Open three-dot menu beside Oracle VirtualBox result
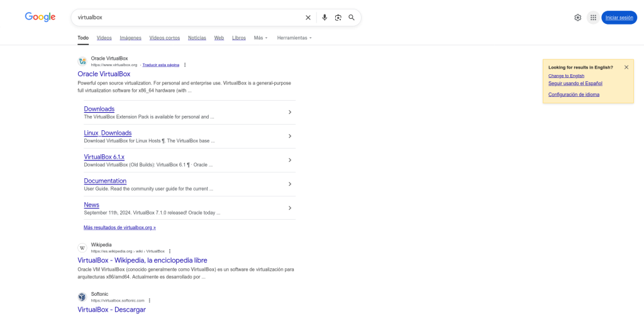This screenshot has height=316, width=644. (185, 65)
